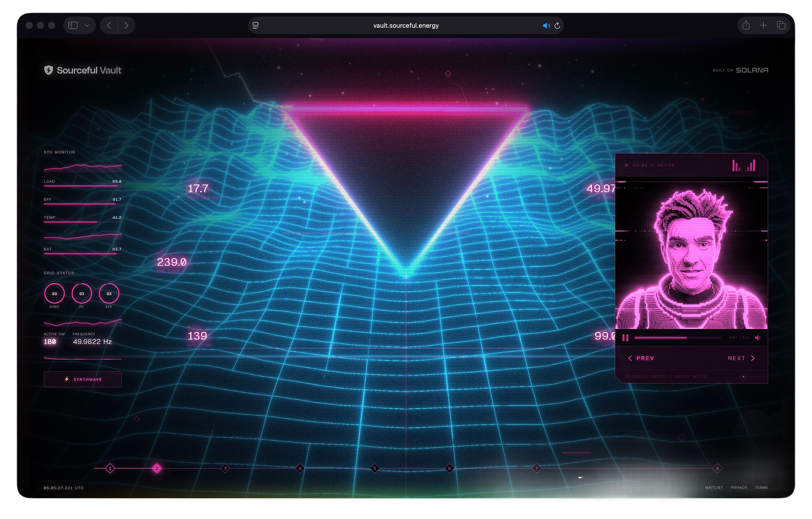Click the NEXT chevron in the video panel

753,358
